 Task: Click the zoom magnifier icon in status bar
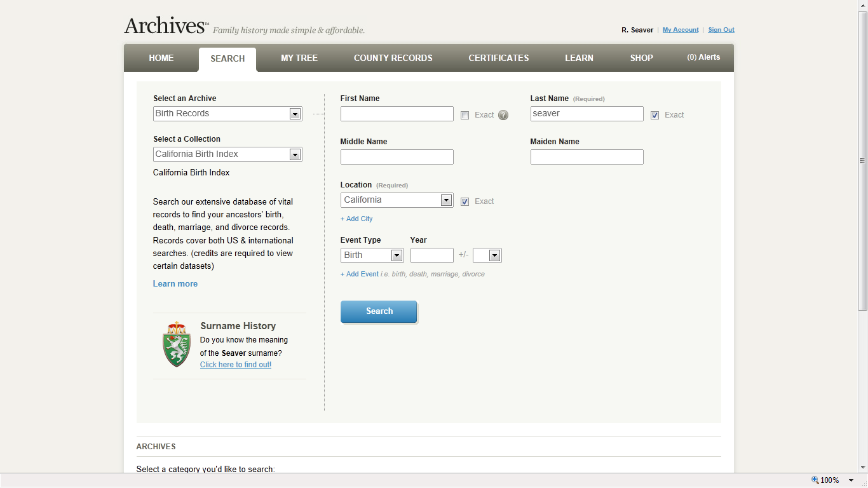[x=815, y=480]
